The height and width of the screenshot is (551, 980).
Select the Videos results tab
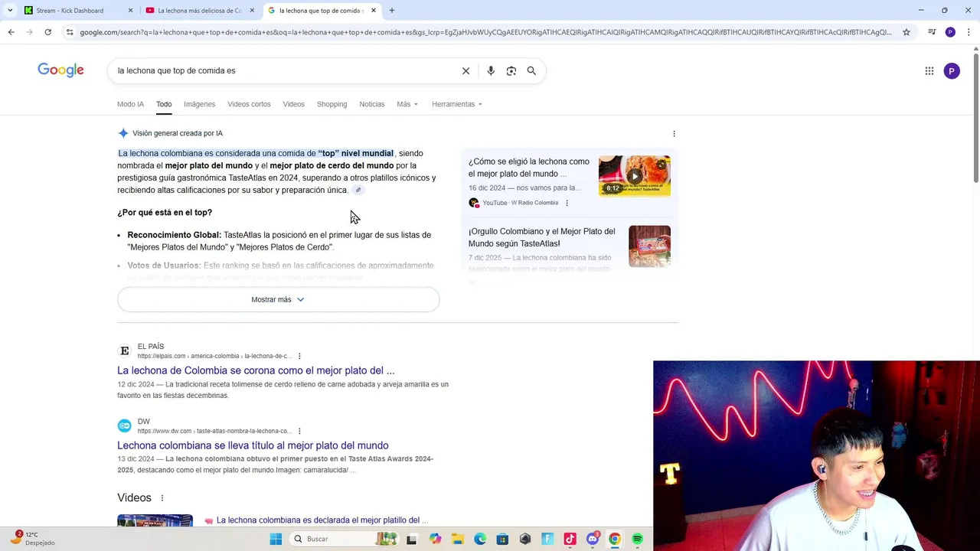293,104
